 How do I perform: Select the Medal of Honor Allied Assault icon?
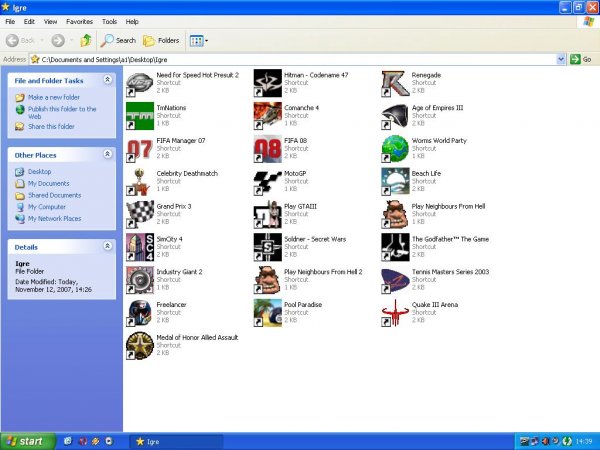point(140,346)
